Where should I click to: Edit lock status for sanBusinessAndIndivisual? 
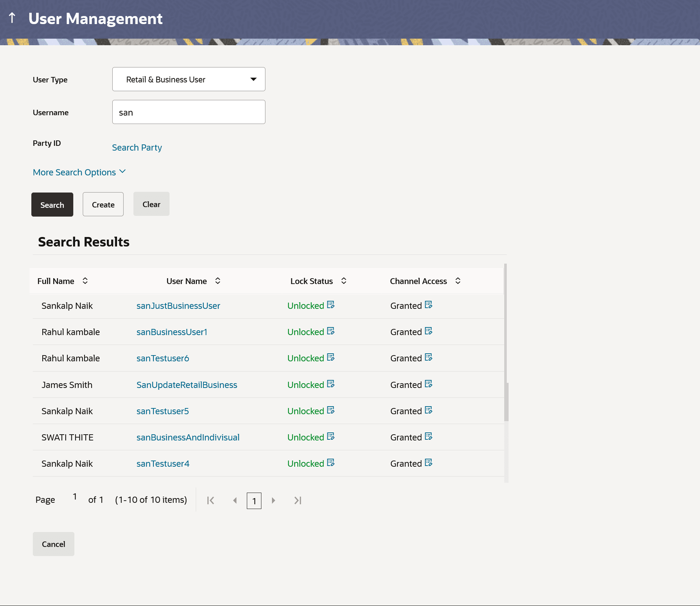(x=331, y=436)
